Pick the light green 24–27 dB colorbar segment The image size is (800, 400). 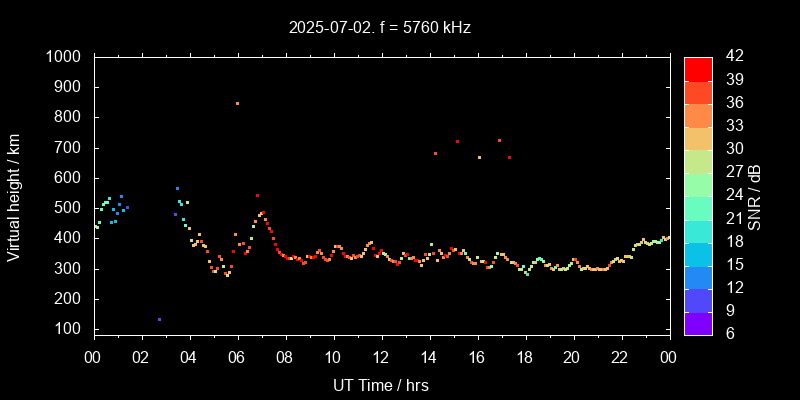click(x=698, y=183)
